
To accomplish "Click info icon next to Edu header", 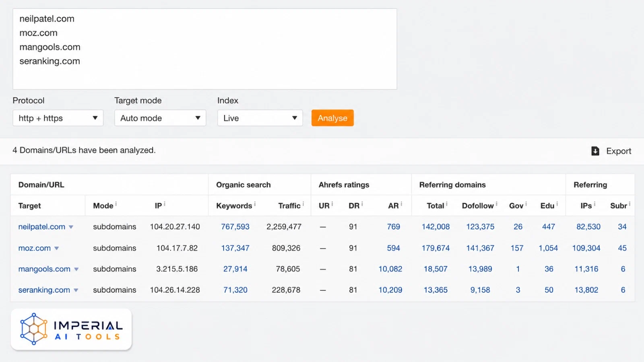I will coord(557,204).
